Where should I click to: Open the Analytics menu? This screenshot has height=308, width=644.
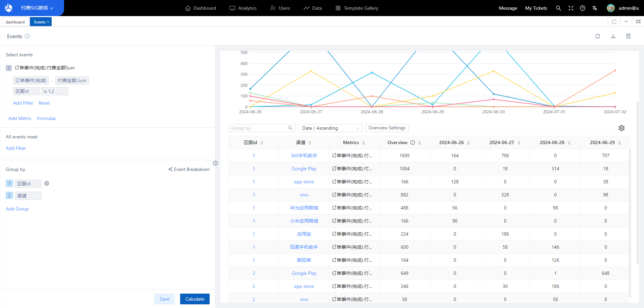(x=243, y=8)
